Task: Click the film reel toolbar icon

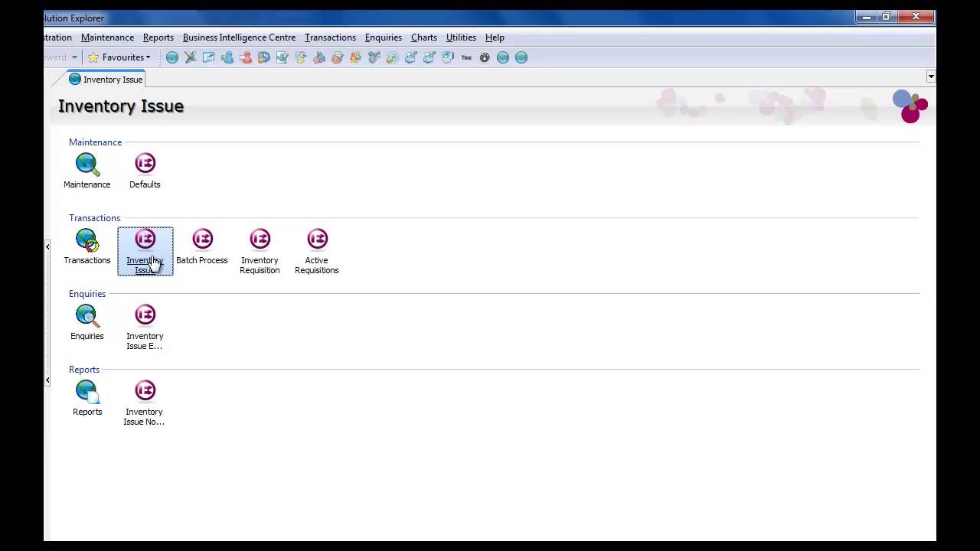Action: click(x=485, y=57)
